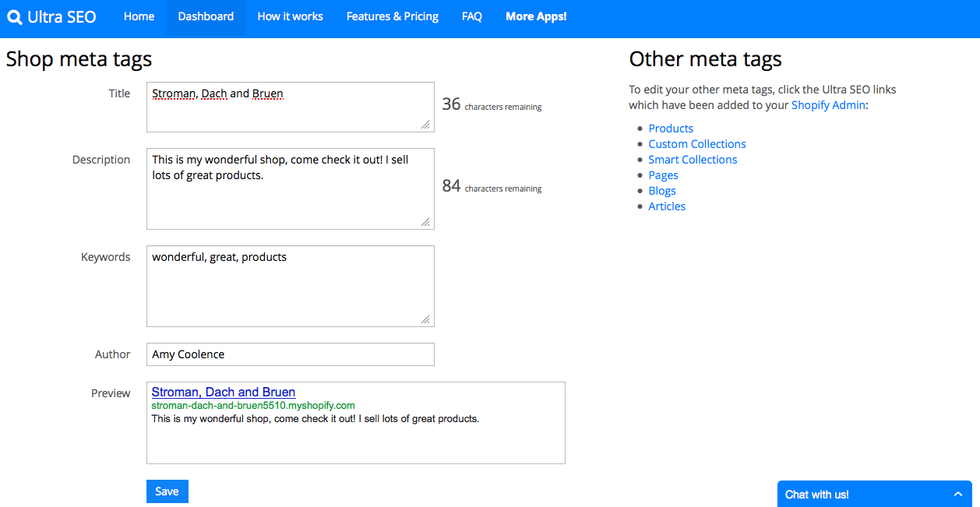Open the FAQ nav item
980x507 pixels.
tap(472, 16)
